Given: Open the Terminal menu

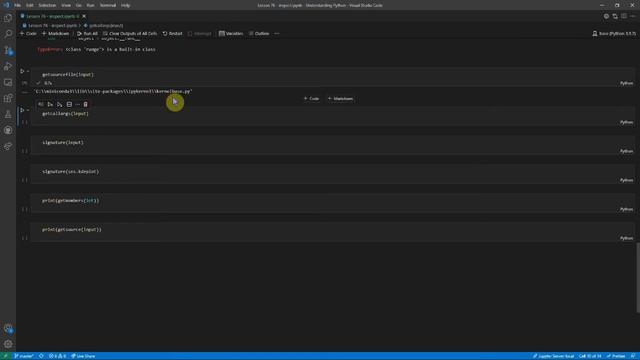Looking at the screenshot, I should [108, 5].
